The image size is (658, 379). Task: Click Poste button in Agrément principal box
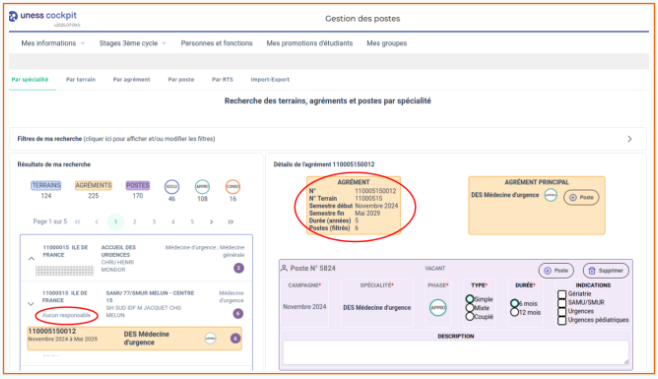tap(581, 197)
